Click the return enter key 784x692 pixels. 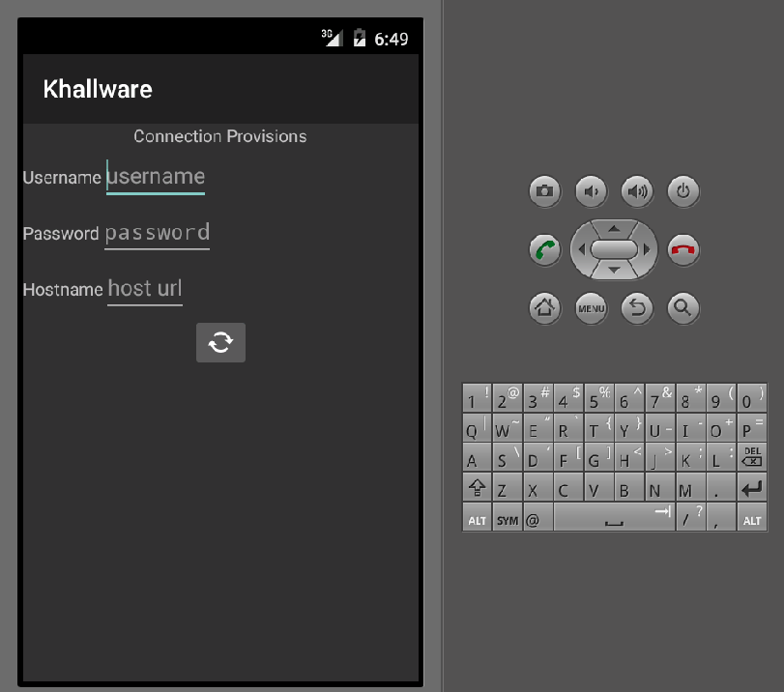pos(751,487)
